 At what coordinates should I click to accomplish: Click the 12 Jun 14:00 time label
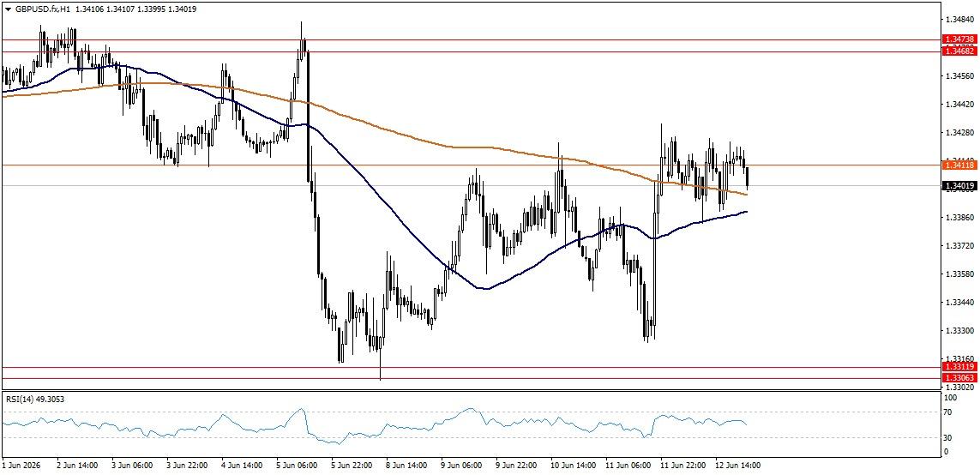coord(737,466)
